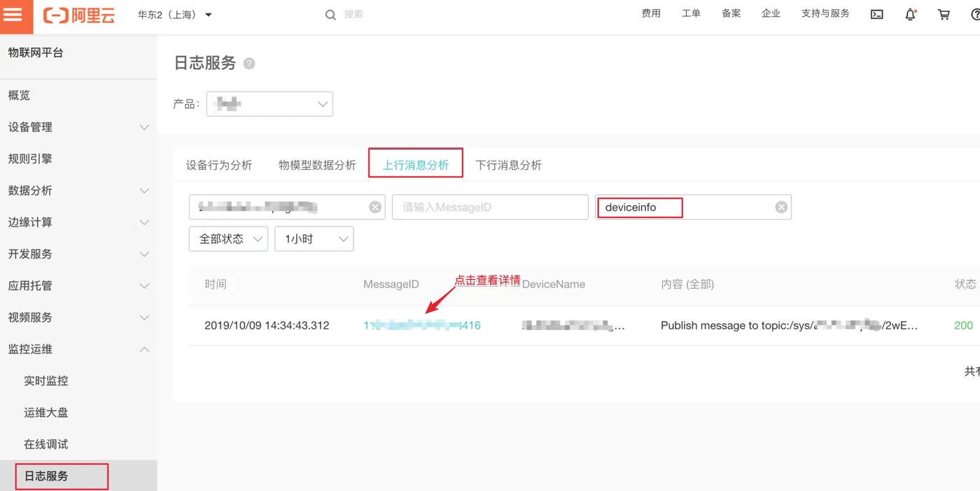980x491 pixels.
Task: Clear the first filter field
Action: point(375,207)
